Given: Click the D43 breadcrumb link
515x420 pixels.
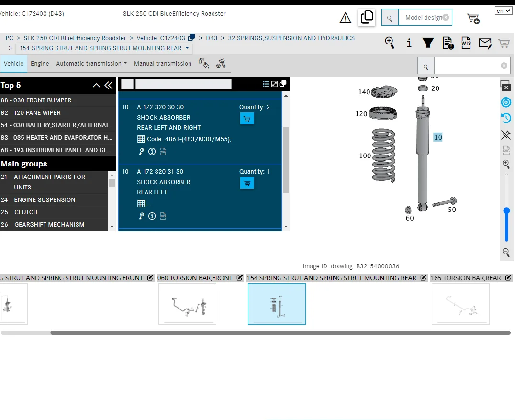Looking at the screenshot, I should 212,38.
